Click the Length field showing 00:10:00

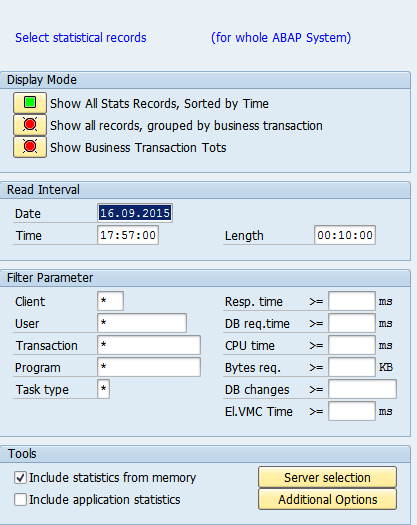[345, 235]
